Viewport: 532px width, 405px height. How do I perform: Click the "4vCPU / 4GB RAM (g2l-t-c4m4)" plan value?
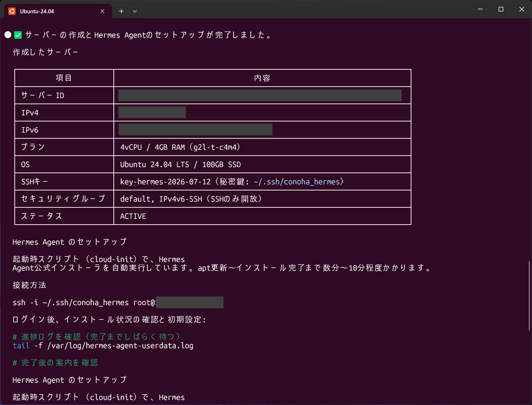pos(180,147)
